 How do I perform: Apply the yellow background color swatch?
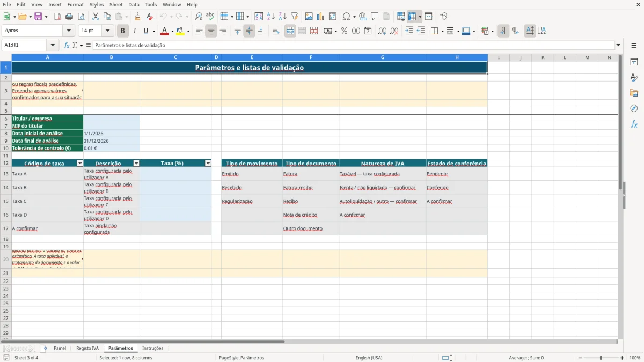point(179,31)
